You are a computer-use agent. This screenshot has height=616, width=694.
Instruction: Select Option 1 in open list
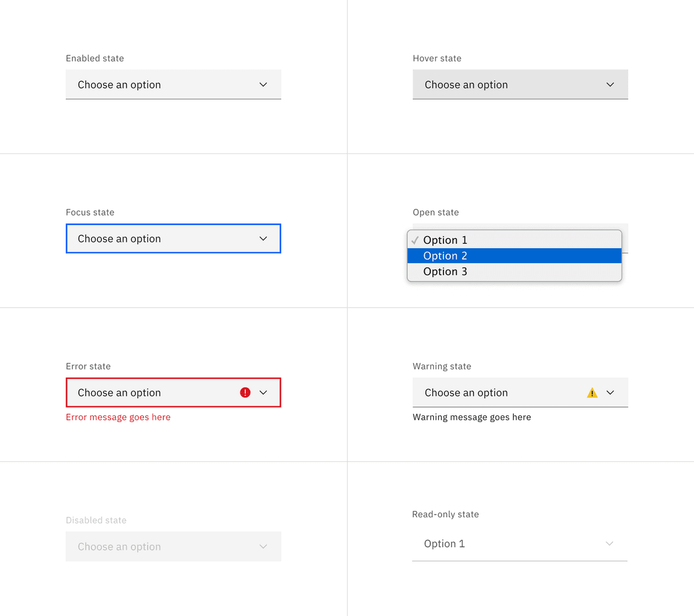(445, 240)
